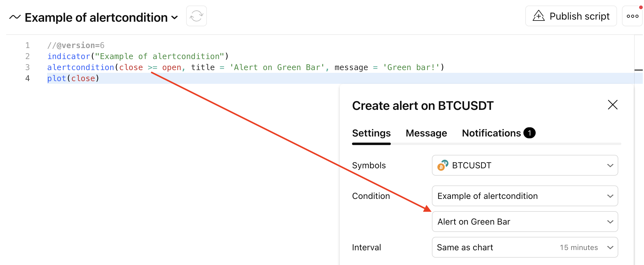Switch to the Message tab

(426, 133)
